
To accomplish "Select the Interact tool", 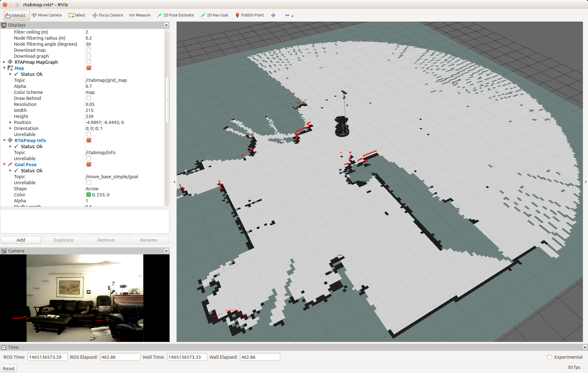I will point(16,15).
